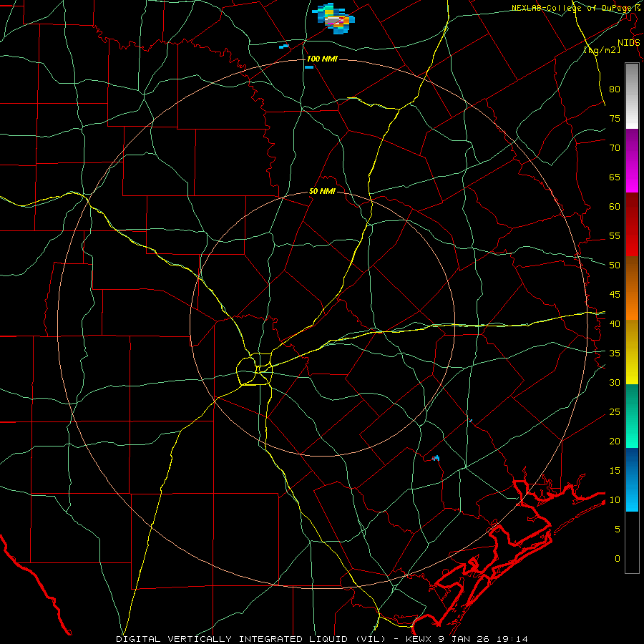The width and height of the screenshot is (644, 644).
Task: Click the kg/m2 units label
Action: 602,50
